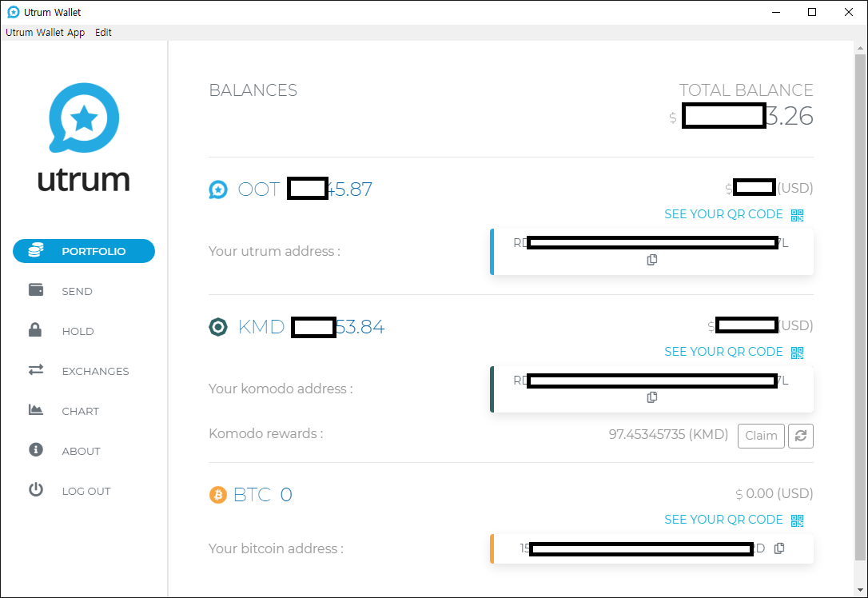Click the '97.45345735 (KMD)' rewards value
Viewport: 868px width, 598px height.
pyautogui.click(x=669, y=434)
